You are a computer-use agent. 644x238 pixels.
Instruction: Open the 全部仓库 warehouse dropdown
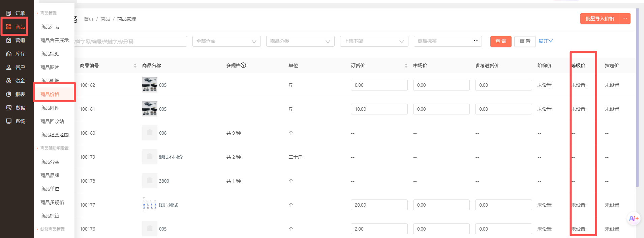tap(226, 41)
